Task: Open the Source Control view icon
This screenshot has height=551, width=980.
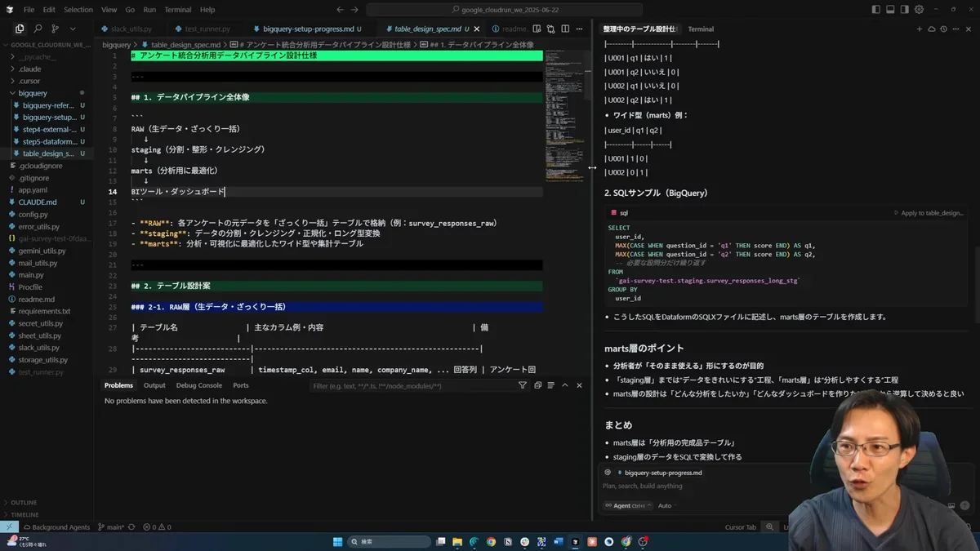Action: (56, 29)
